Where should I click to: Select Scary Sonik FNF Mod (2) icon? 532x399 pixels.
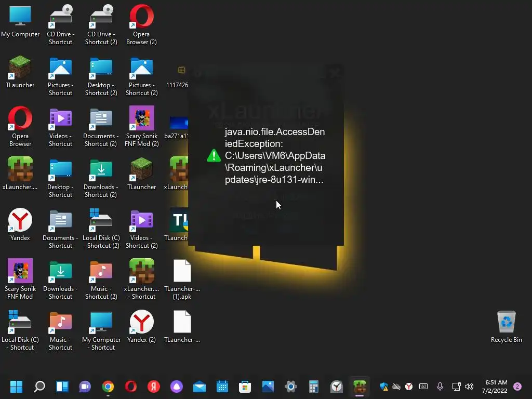click(141, 127)
